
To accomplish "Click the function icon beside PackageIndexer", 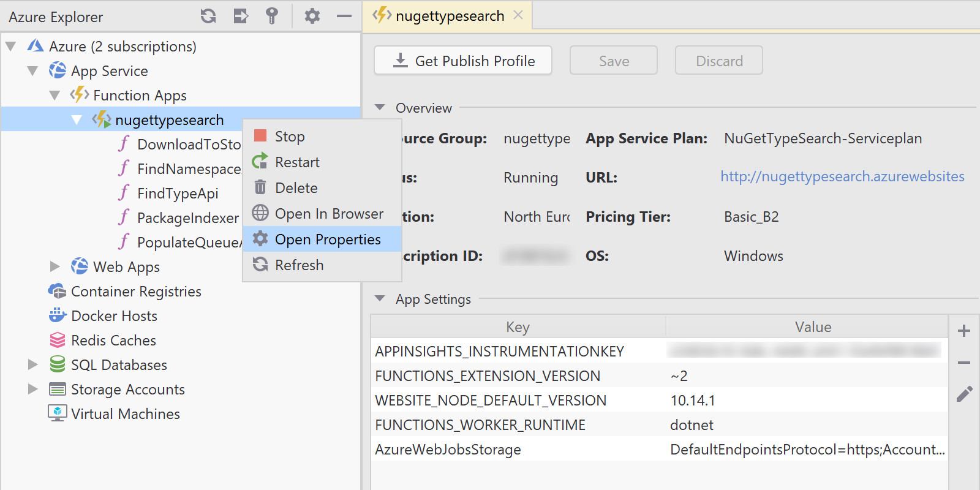I will tap(124, 217).
